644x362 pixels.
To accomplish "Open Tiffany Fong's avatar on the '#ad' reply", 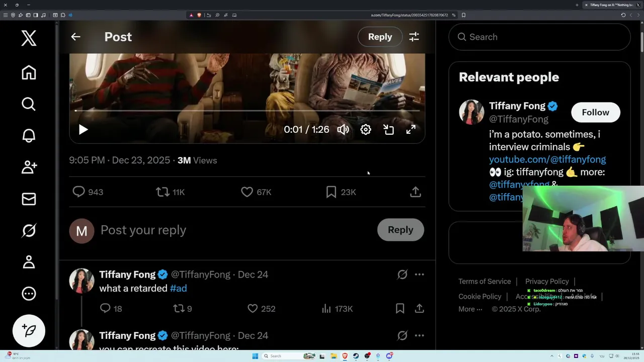I will pyautogui.click(x=82, y=281).
